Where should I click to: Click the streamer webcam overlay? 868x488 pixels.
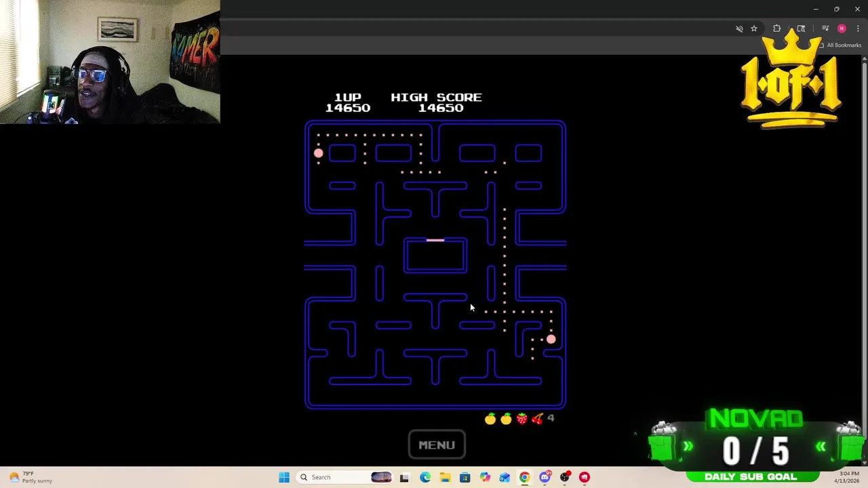point(110,62)
